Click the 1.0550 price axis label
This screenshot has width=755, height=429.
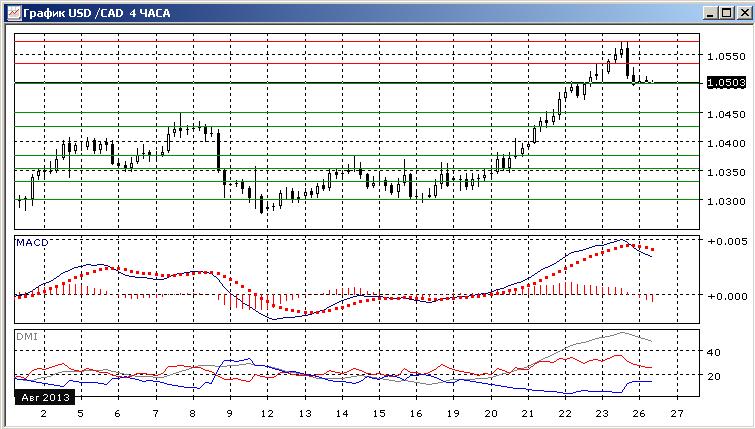click(726, 56)
